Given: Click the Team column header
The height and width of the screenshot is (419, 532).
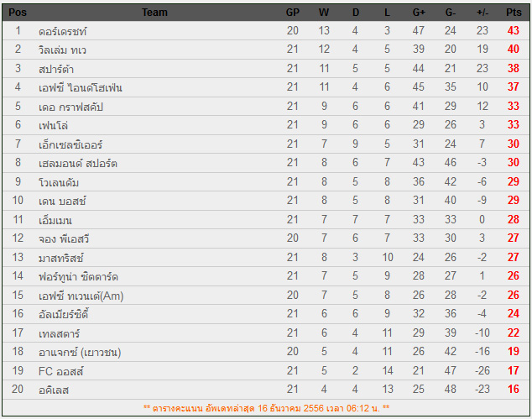Looking at the screenshot, I should pyautogui.click(x=154, y=12).
